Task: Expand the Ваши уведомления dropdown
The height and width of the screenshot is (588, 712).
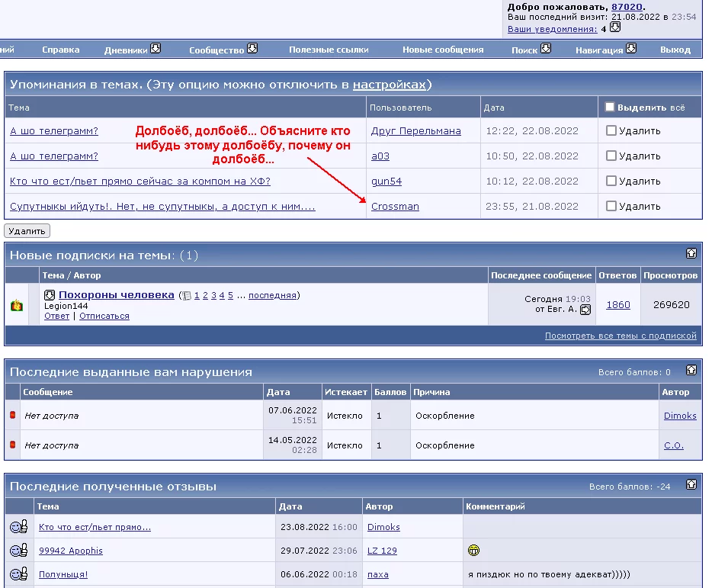Action: coord(615,28)
